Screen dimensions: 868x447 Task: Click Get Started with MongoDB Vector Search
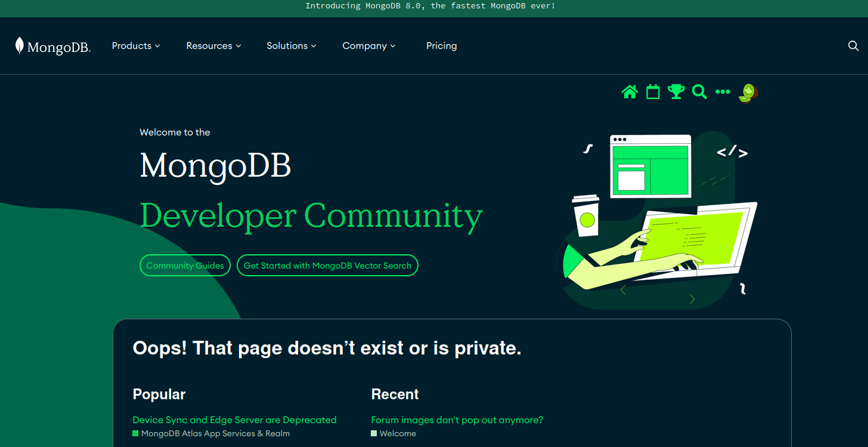pos(327,266)
